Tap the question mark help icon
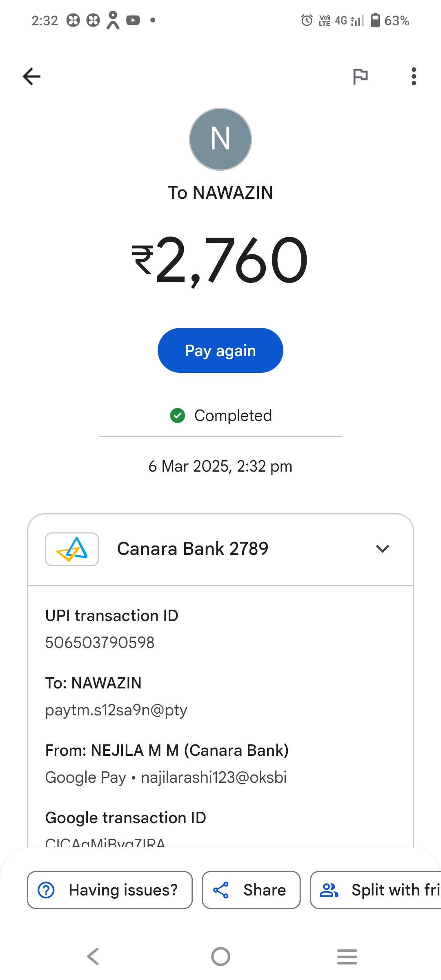 [x=46, y=890]
